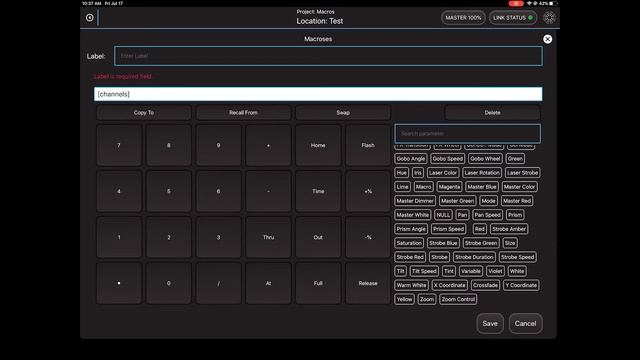
Task: Tap the minus key on keypad
Action: (268, 191)
